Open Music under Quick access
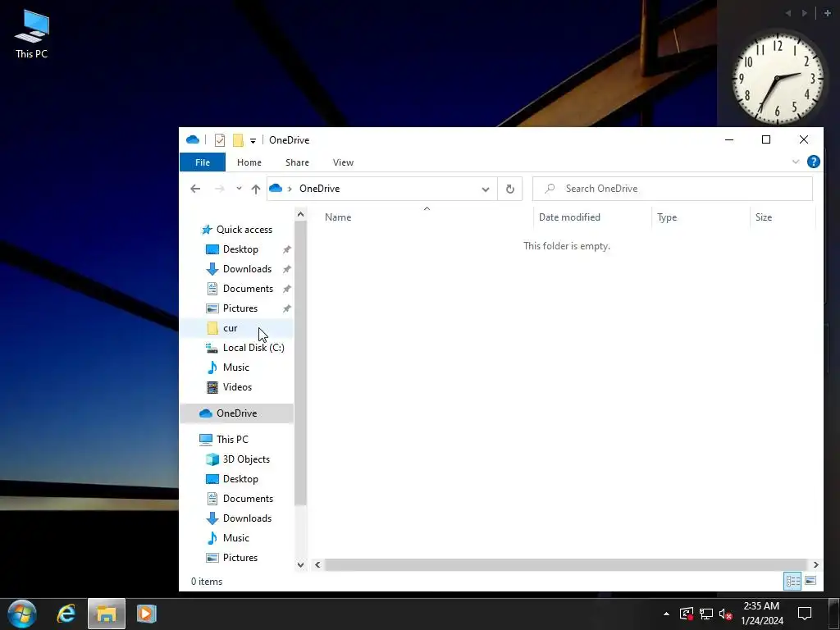The width and height of the screenshot is (840, 630). [x=235, y=367]
